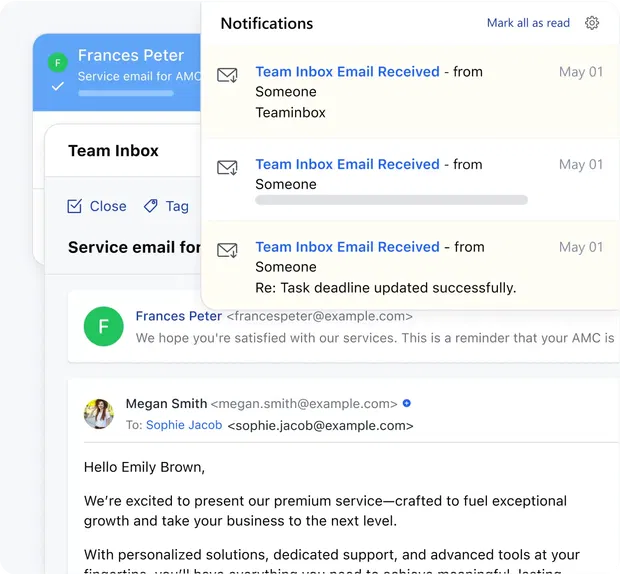The image size is (620, 574).
Task: Click the Team Inbox heading
Action: 113,151
